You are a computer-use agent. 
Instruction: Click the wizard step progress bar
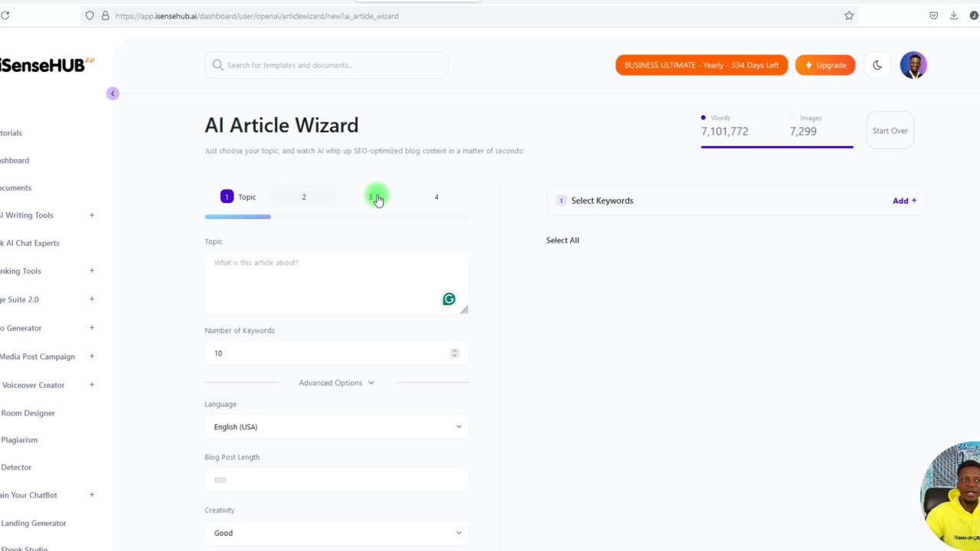pyautogui.click(x=337, y=217)
